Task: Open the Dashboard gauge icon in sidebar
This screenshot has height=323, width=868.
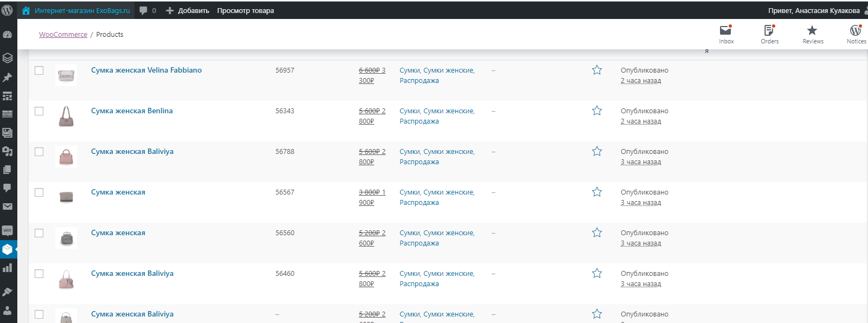Action: pyautogui.click(x=8, y=34)
